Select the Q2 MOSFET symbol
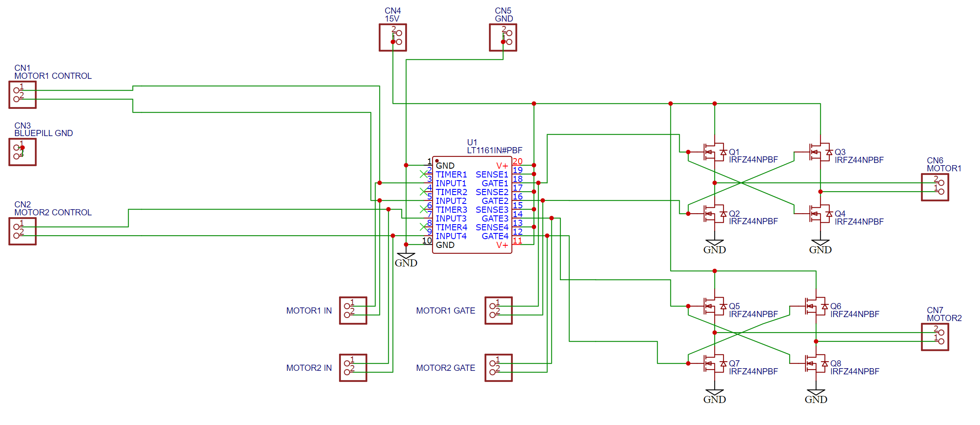 pyautogui.click(x=714, y=214)
